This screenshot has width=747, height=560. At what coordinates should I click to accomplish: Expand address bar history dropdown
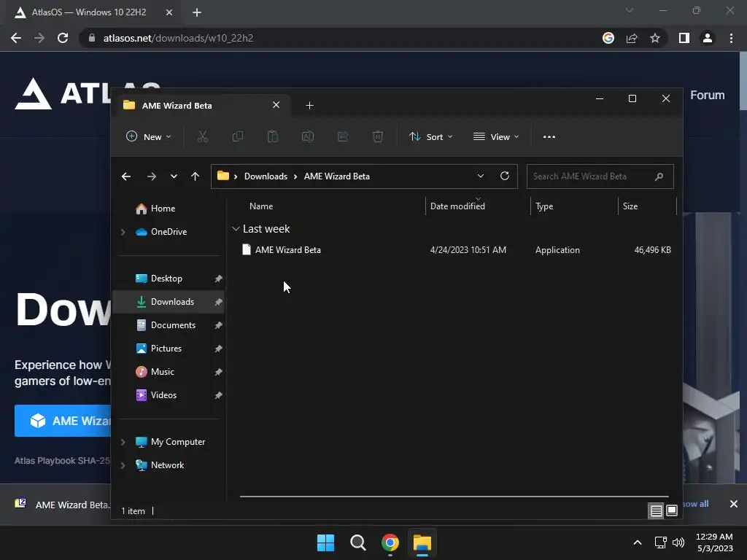(x=481, y=176)
